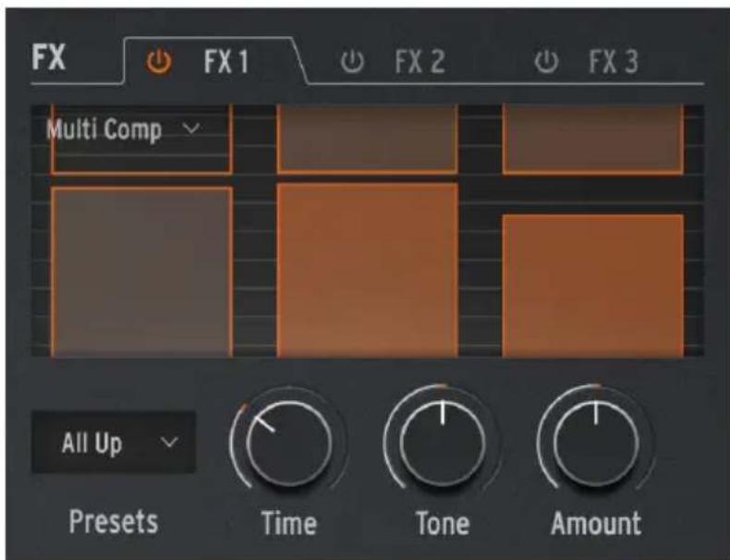Viewport: 730px width, 560px height.
Task: Click the right band lower compression block
Action: pos(593,286)
